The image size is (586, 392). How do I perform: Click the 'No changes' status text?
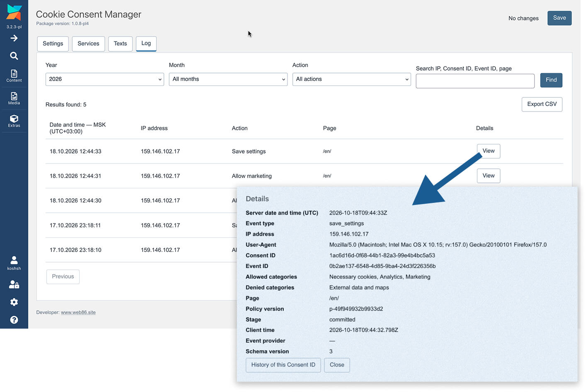tap(523, 18)
